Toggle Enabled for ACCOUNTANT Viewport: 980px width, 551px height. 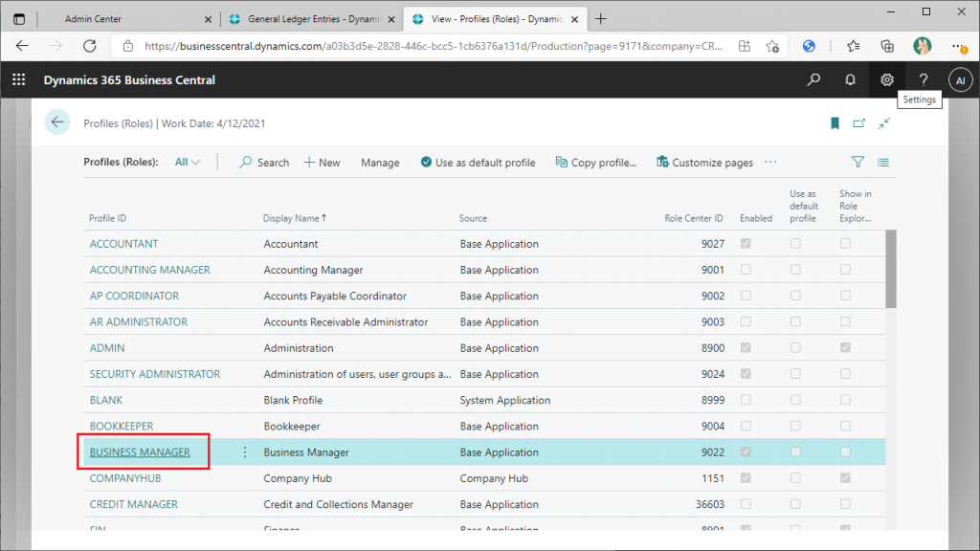click(x=746, y=244)
